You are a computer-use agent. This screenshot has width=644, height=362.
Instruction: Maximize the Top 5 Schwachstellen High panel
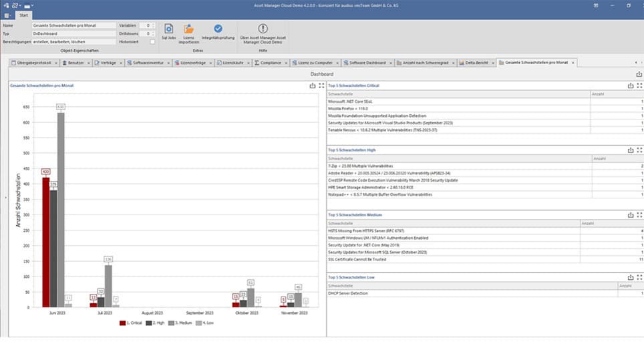pos(639,150)
